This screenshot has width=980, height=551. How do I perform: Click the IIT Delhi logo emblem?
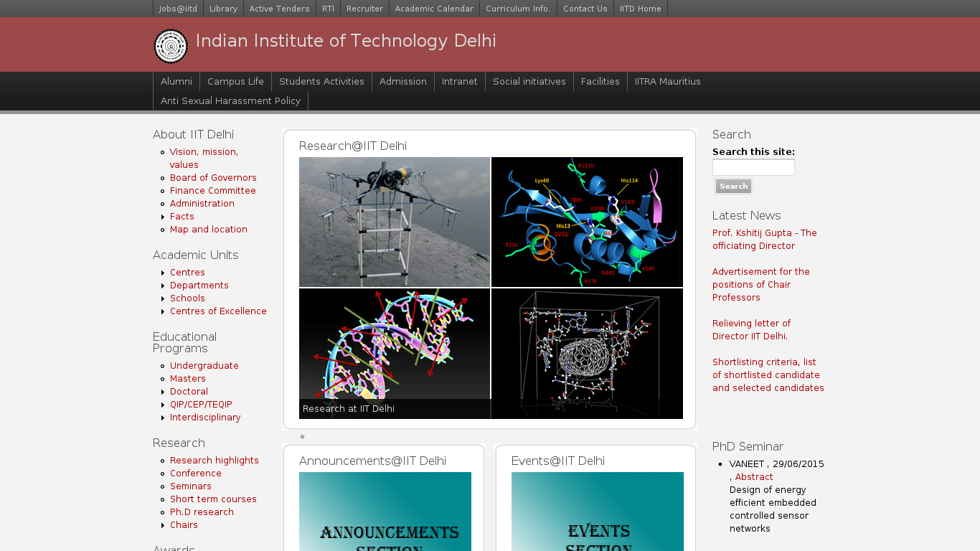170,46
